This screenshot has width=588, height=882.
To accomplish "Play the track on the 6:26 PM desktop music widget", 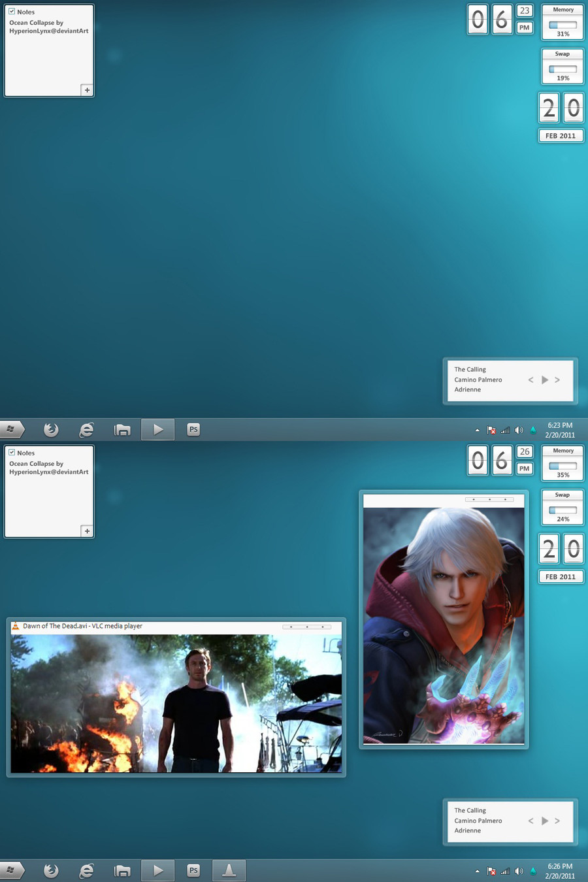I will 545,821.
